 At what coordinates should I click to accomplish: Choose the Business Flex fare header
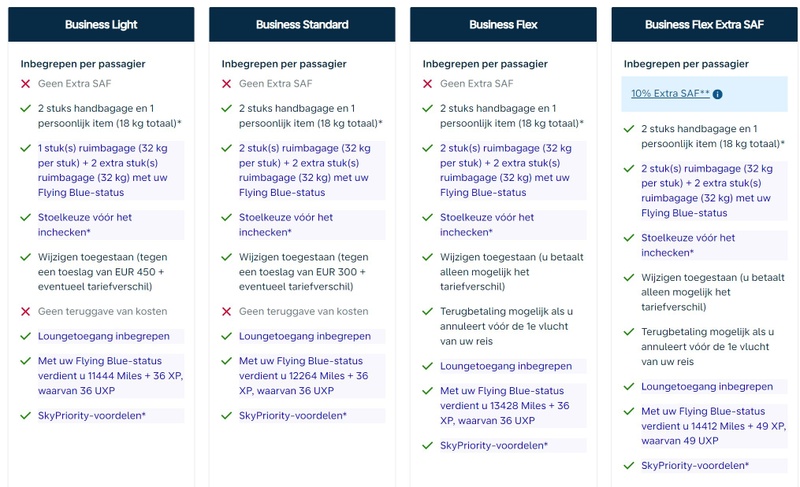[x=503, y=24]
